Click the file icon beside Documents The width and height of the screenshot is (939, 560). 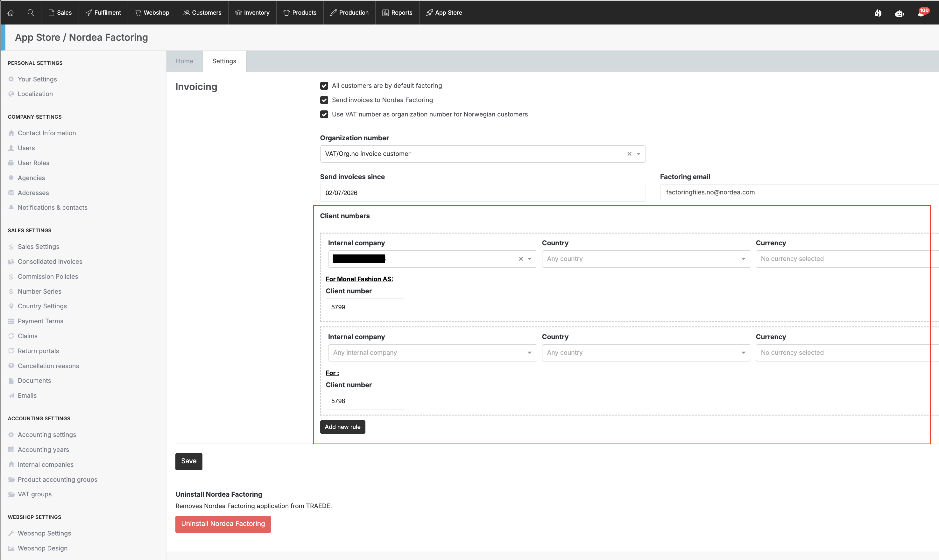tap(11, 381)
